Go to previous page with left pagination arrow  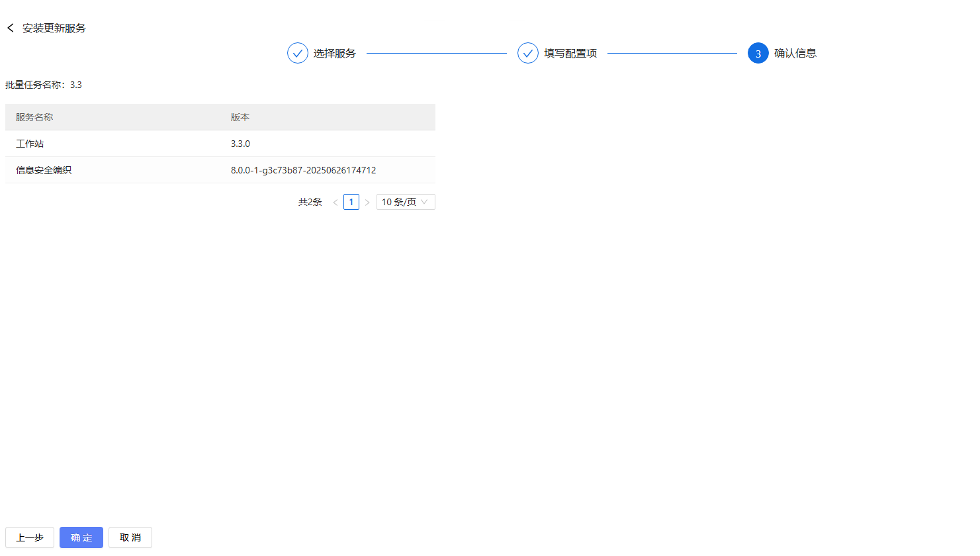(335, 202)
